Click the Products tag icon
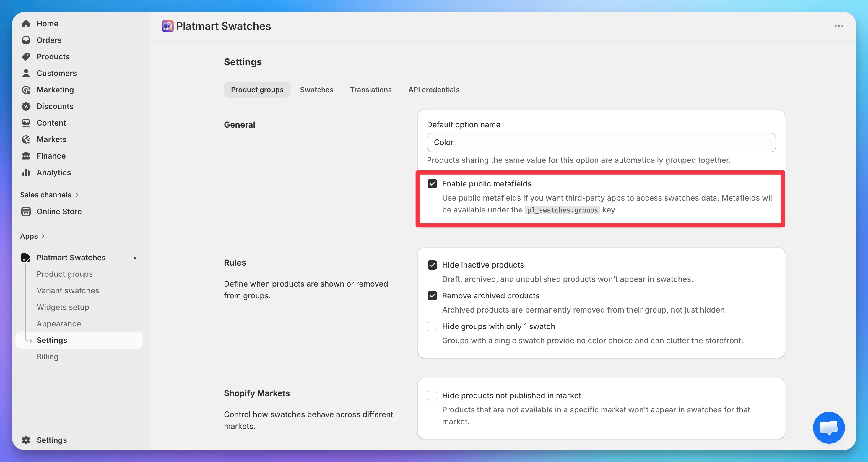Viewport: 868px width, 462px height. (x=26, y=57)
